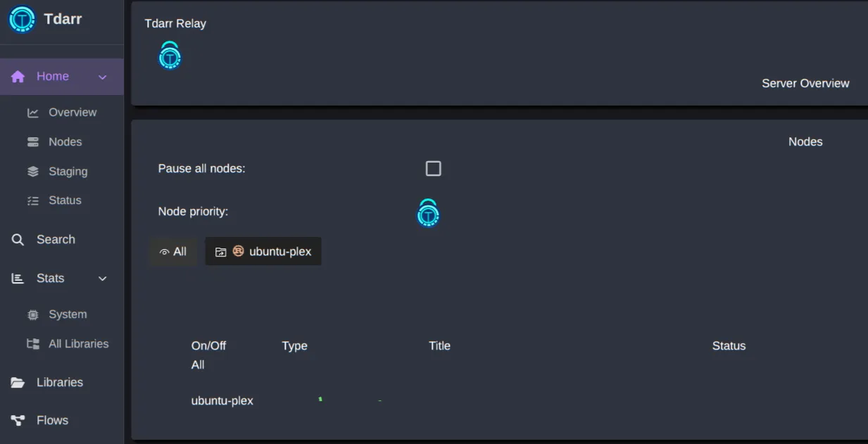This screenshot has height=444, width=868.
Task: Click the Staging layers icon
Action: (x=33, y=172)
